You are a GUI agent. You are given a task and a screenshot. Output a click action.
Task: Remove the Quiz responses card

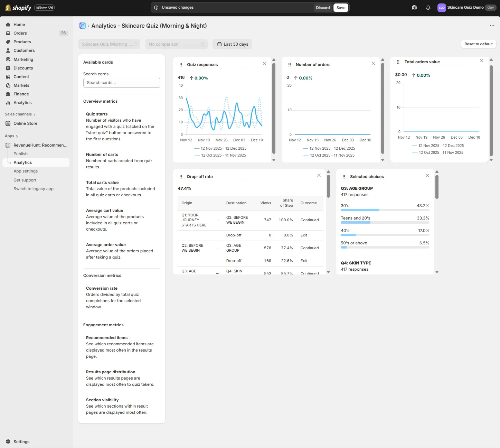(x=264, y=63)
